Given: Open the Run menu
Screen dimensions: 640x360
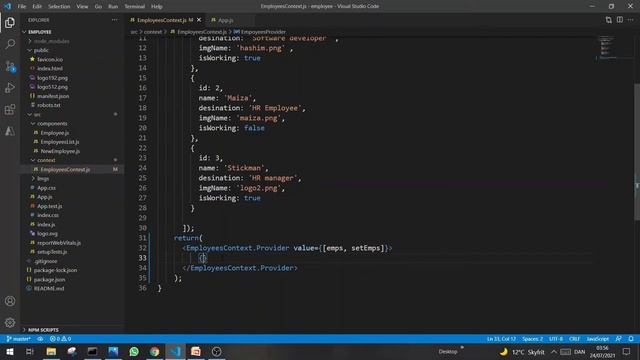Looking at the screenshot, I should click(x=113, y=6).
